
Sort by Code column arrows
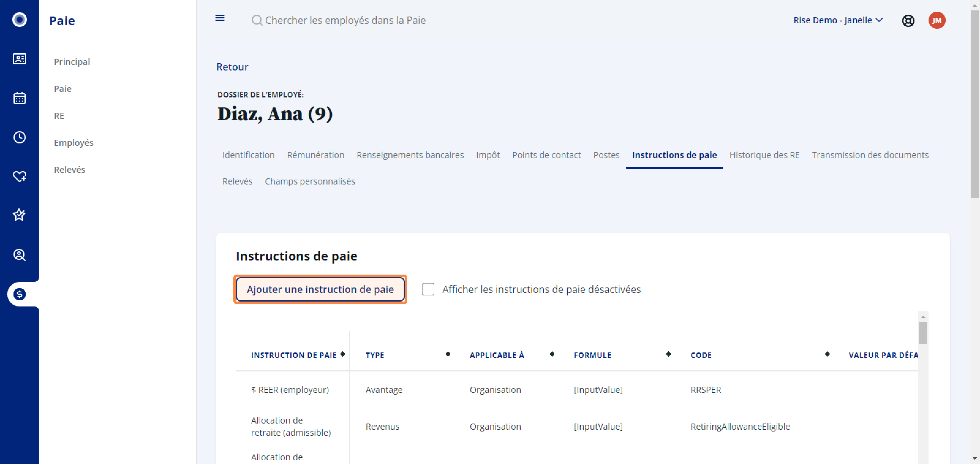tap(827, 354)
